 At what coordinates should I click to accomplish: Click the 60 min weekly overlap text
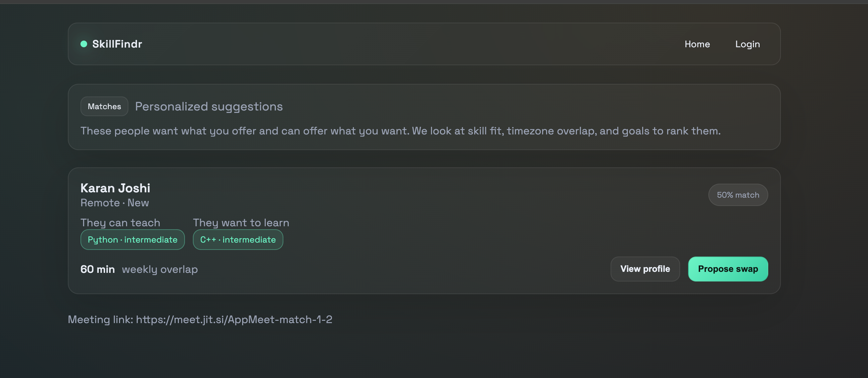tap(97, 269)
